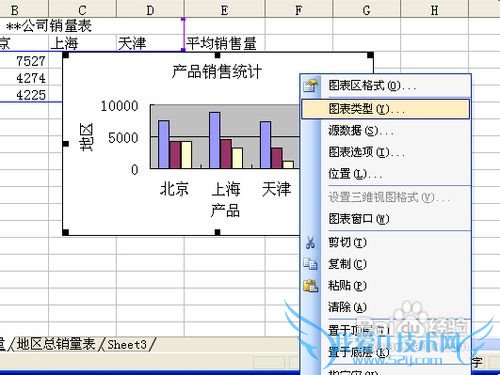Screen dimensions: 500x375
Task: Click the chart title 产品销售统计
Action: point(217,71)
